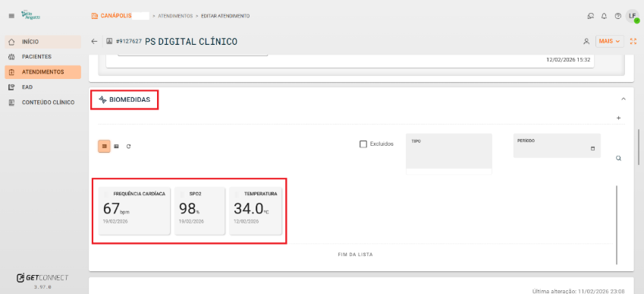This screenshot has width=644, height=294.
Task: Click the page vertical scrollbar
Action: [x=638, y=147]
